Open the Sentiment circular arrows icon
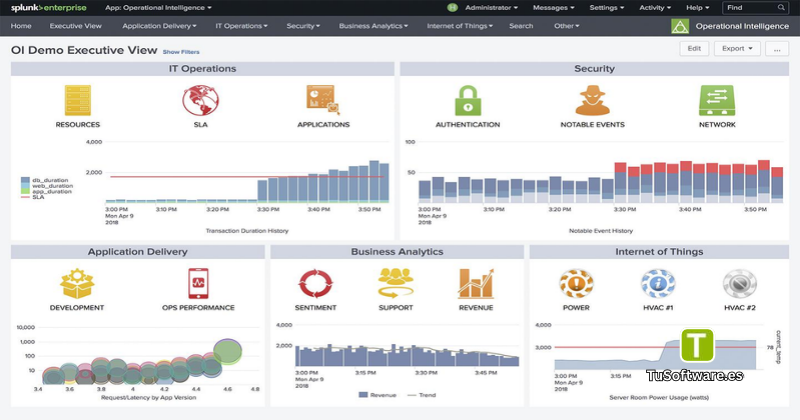Image resolution: width=800 pixels, height=420 pixels. click(315, 283)
